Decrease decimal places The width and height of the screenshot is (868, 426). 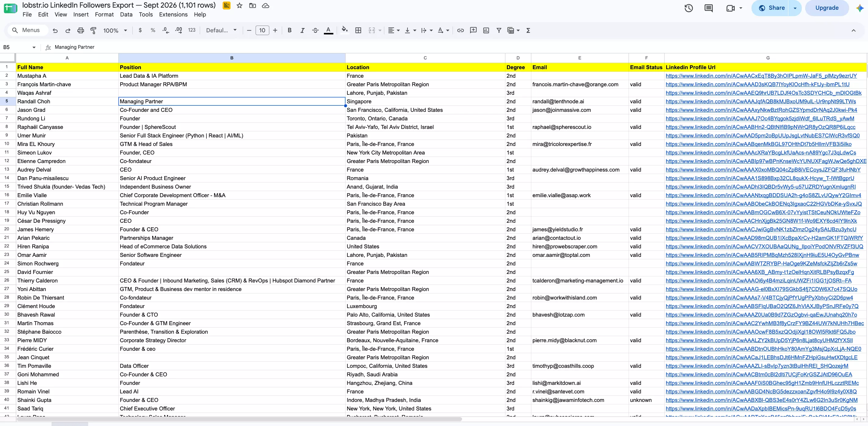[165, 30]
